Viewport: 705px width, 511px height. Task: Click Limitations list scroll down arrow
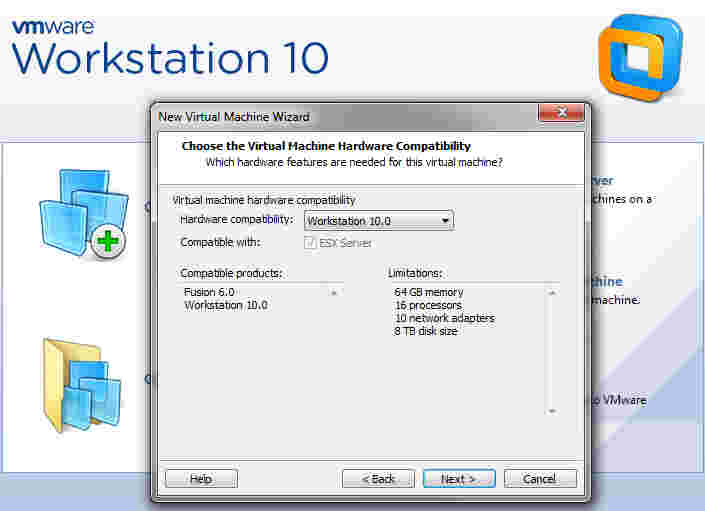pyautogui.click(x=552, y=411)
